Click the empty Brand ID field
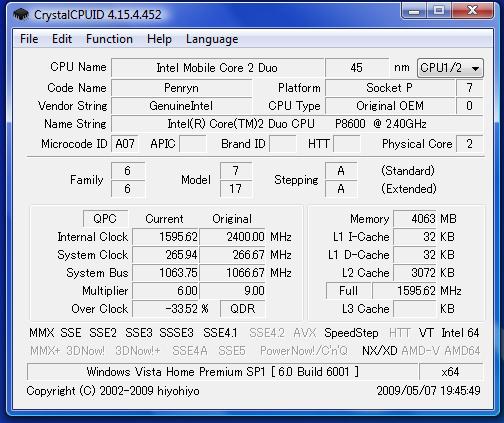504x423 pixels. pyautogui.click(x=283, y=144)
